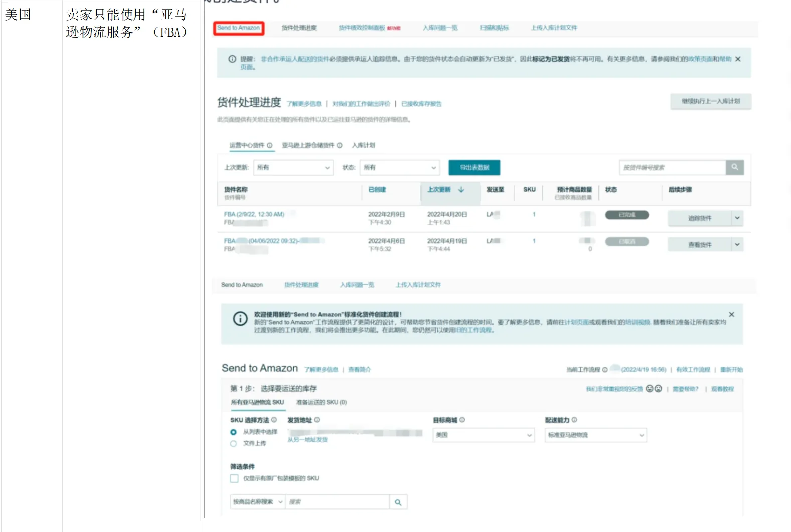This screenshot has height=532, width=791.
Task: Switch to 准备运送的 SKU (0) tab
Action: 322,402
